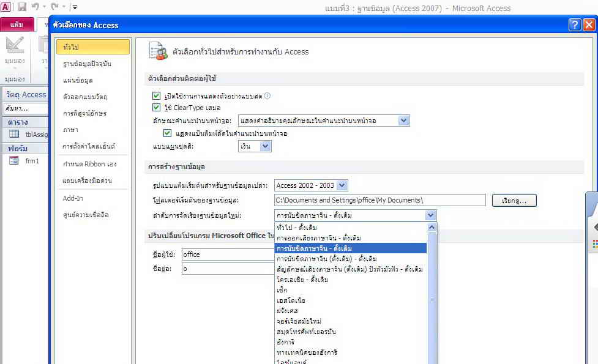
Task: Click scroll up arrow of sort order list
Action: [x=432, y=228]
